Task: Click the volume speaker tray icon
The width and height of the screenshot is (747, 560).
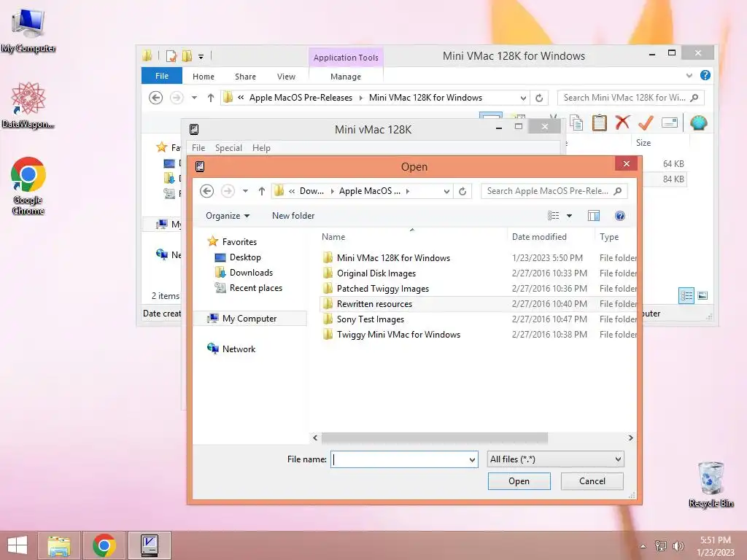Action: point(678,546)
